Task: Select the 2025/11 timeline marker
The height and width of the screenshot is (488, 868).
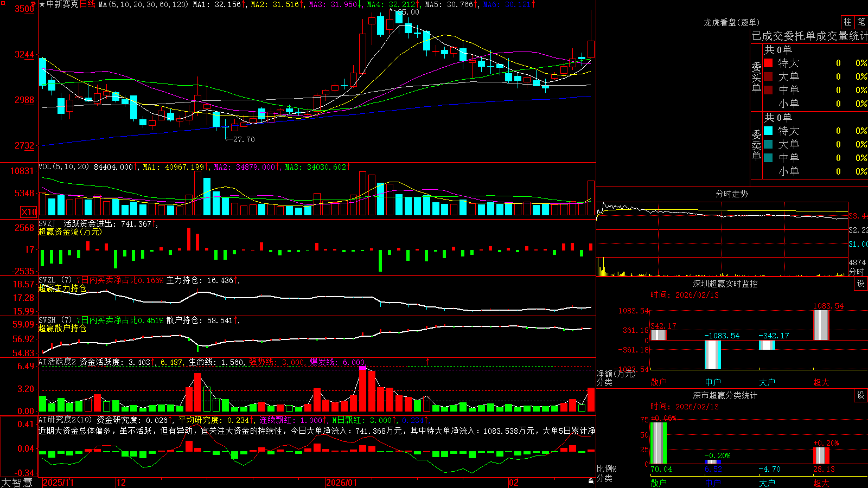Action: (x=58, y=483)
